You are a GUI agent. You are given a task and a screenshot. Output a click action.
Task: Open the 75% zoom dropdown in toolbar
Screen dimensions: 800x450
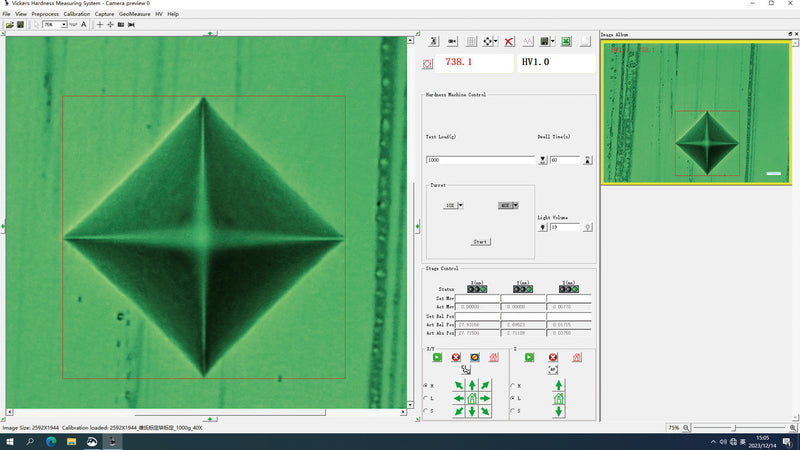point(64,24)
